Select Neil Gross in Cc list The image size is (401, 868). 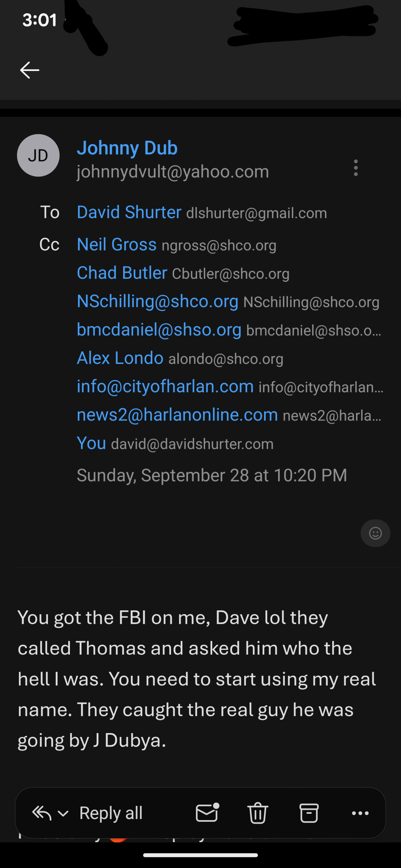[117, 244]
